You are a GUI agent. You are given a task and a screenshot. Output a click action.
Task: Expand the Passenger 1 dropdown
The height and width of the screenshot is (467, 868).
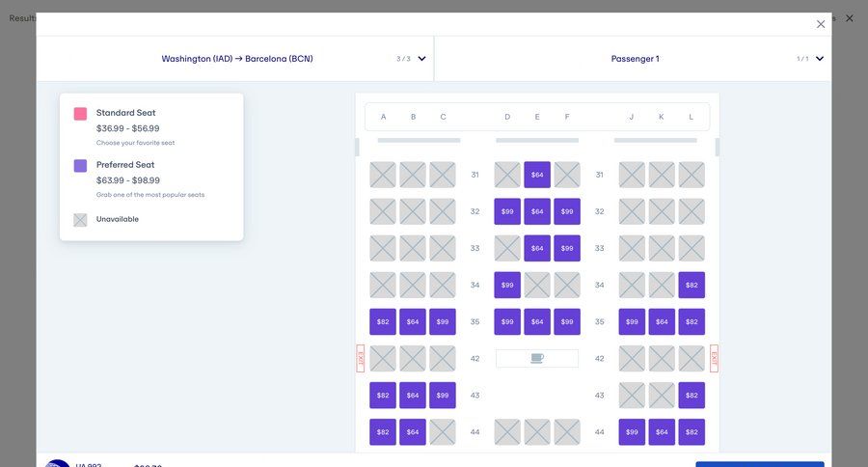[819, 59]
